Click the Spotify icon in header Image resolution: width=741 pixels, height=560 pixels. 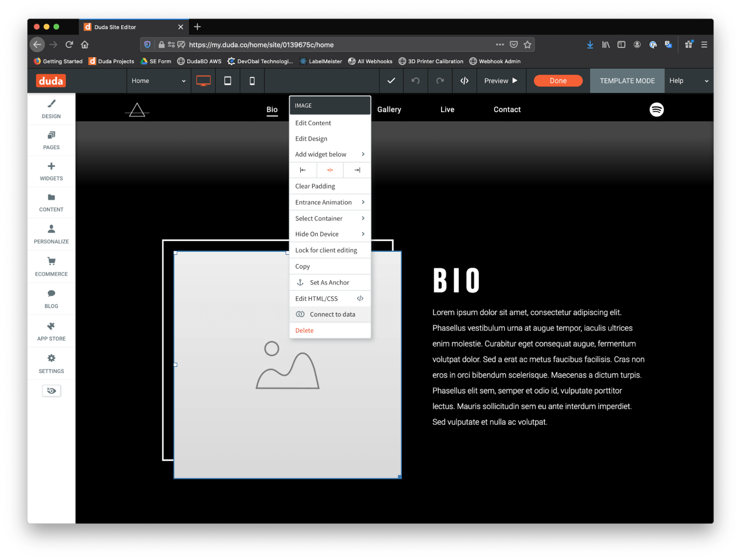pos(656,110)
